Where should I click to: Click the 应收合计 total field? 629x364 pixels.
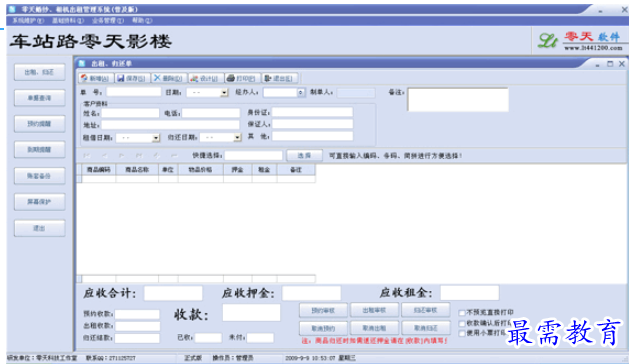(x=173, y=293)
